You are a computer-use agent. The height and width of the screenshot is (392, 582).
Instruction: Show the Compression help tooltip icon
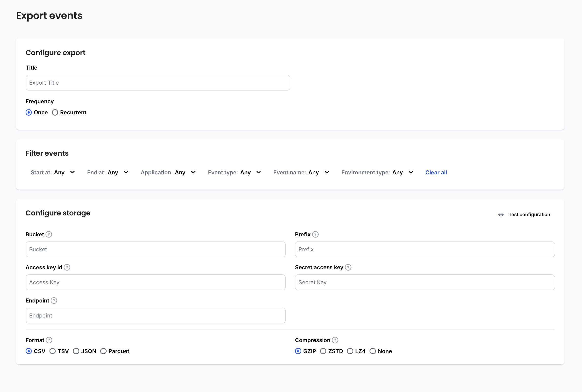pos(335,340)
